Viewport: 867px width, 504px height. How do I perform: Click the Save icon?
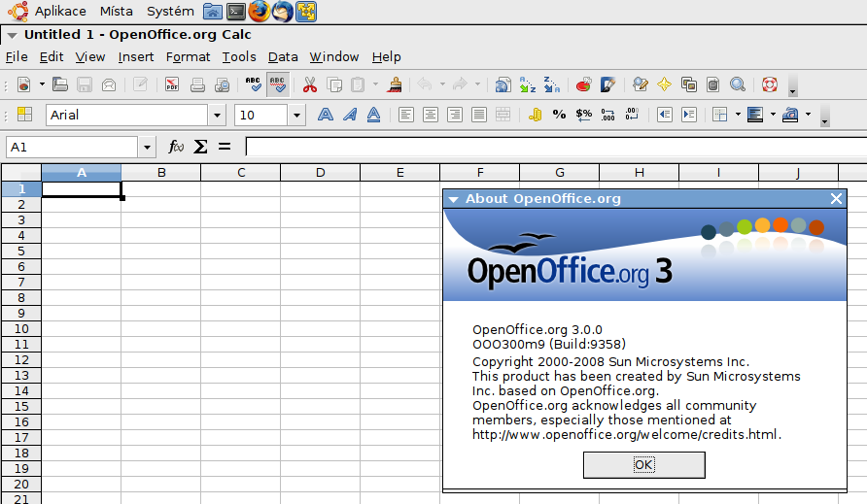(84, 84)
